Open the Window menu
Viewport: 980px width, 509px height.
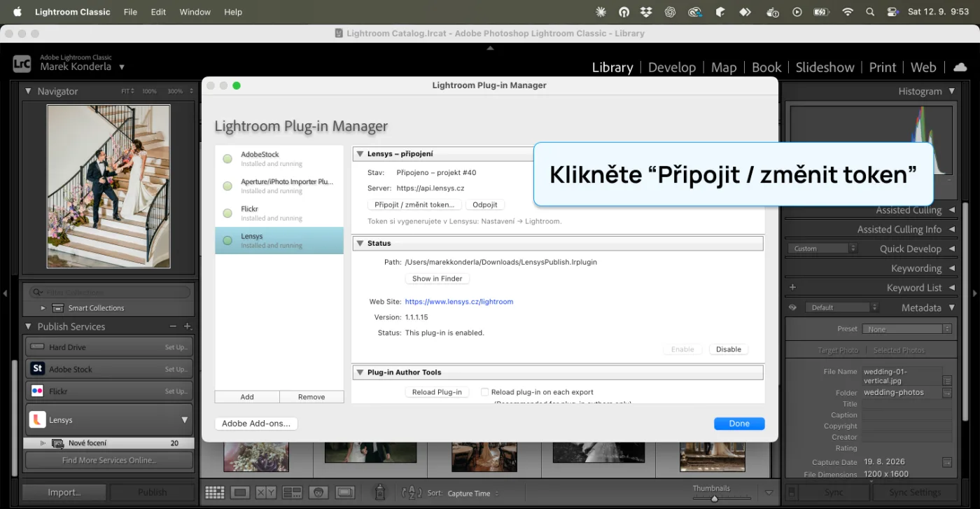pyautogui.click(x=195, y=12)
